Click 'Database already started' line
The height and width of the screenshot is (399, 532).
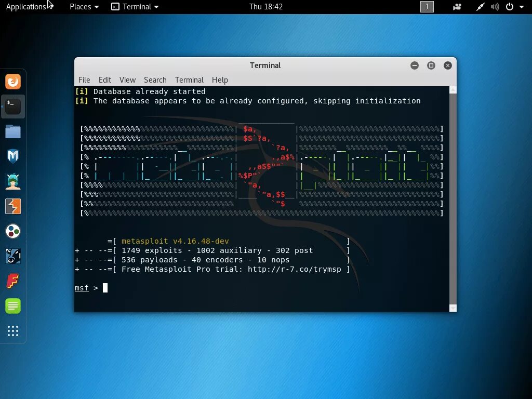149,91
